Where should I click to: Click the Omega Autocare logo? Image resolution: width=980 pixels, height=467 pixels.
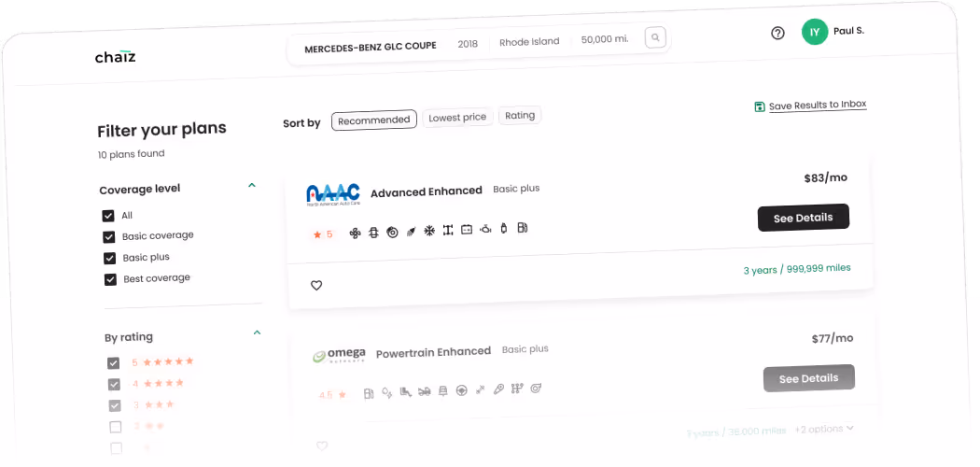click(x=339, y=355)
